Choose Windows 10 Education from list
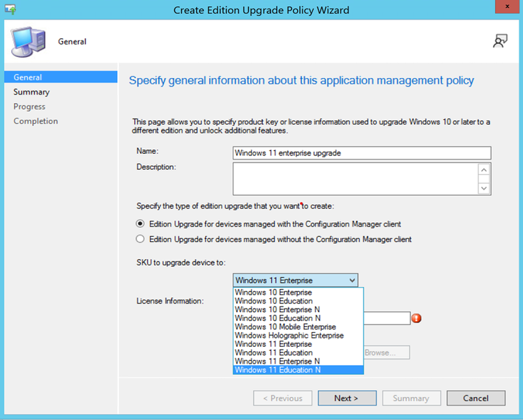 [x=298, y=301]
